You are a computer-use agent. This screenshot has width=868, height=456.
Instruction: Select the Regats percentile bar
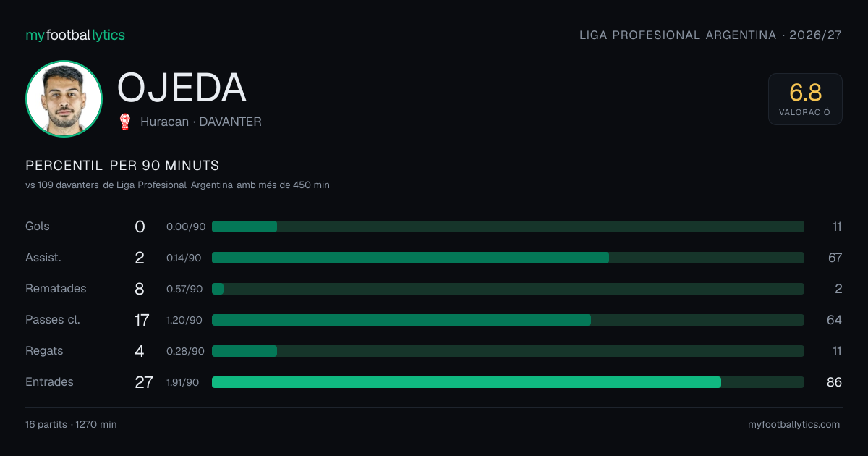click(508, 351)
